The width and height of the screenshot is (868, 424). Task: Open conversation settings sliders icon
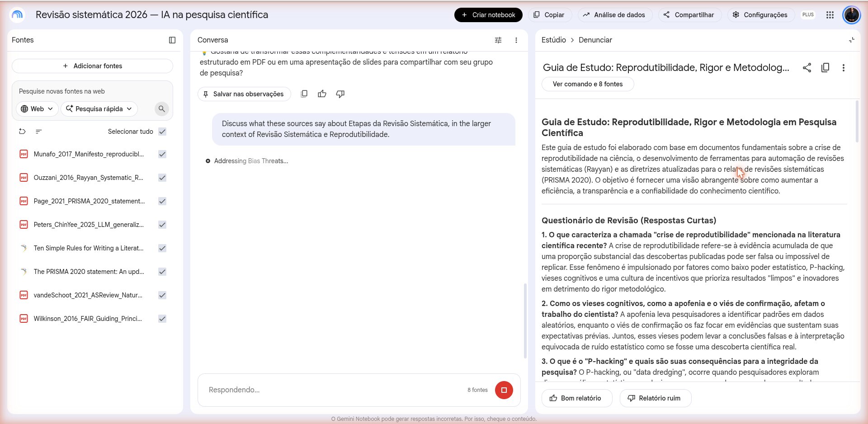pyautogui.click(x=498, y=40)
